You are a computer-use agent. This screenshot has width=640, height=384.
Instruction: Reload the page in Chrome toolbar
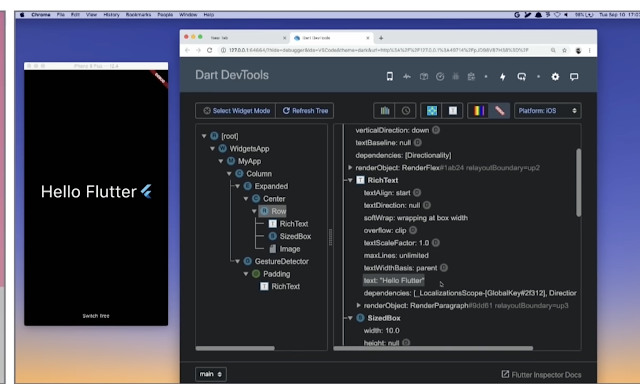(209, 50)
